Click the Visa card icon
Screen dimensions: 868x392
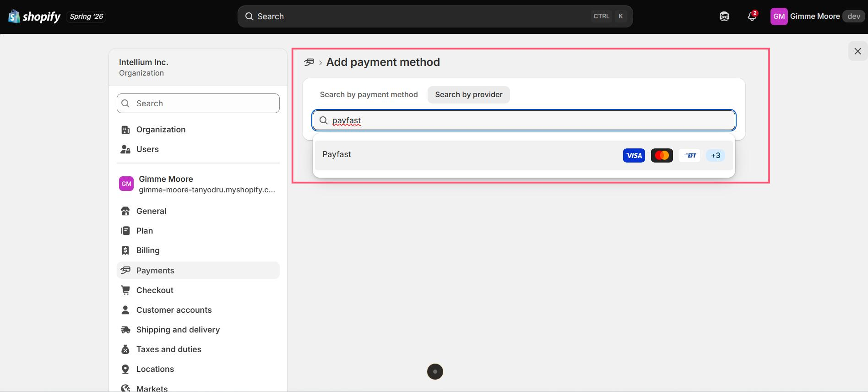tap(634, 156)
